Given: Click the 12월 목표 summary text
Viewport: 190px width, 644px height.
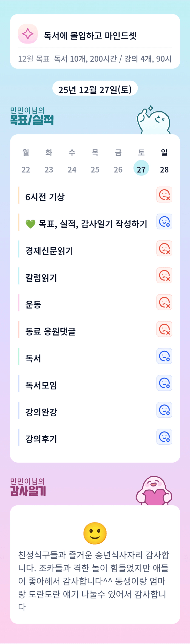Looking at the screenshot, I should 95,59.
